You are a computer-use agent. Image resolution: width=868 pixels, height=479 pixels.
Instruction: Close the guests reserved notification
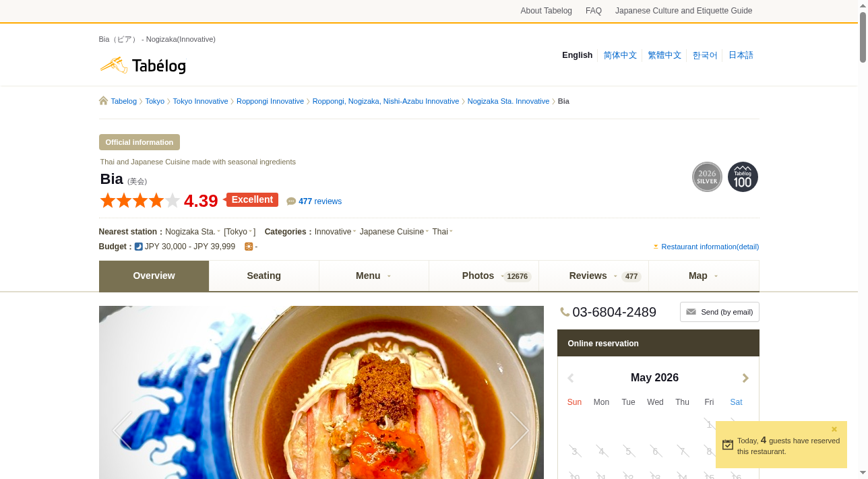click(x=834, y=429)
